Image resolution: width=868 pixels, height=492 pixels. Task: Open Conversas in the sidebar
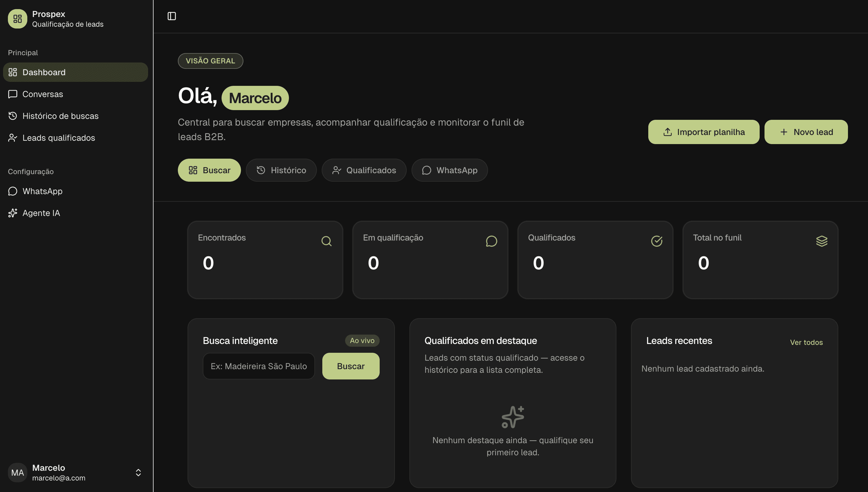pos(75,94)
